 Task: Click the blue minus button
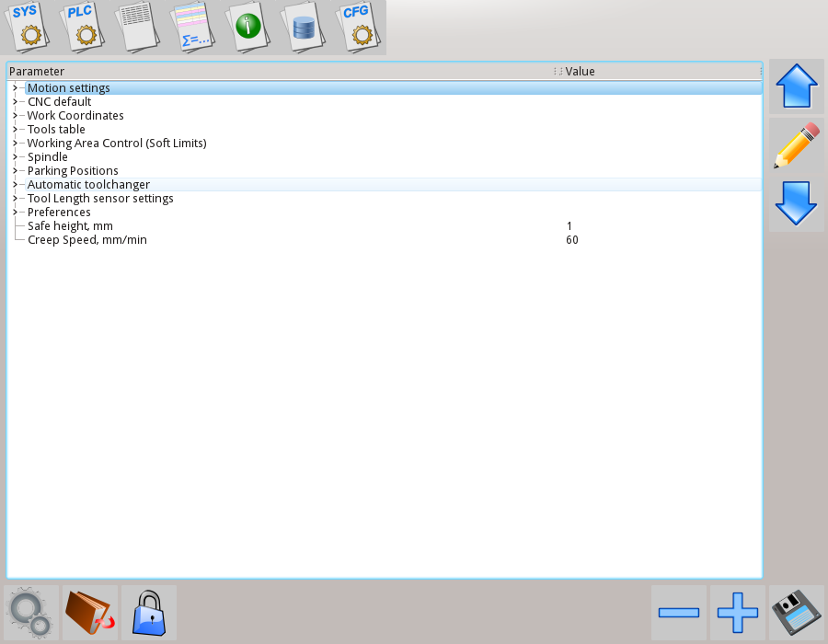coord(679,613)
